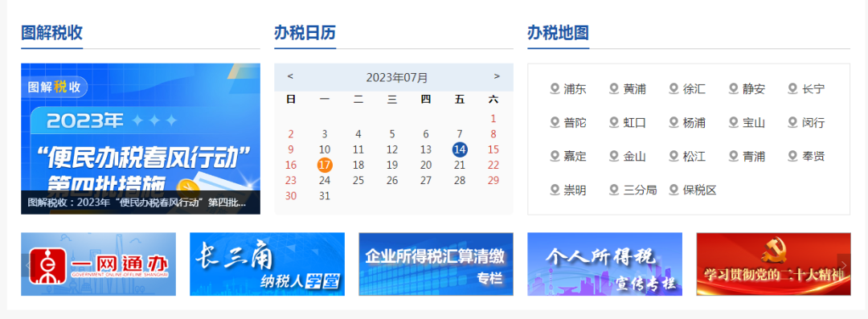Go to previous month in the calendar
Image resolution: width=868 pixels, height=319 pixels.
(291, 76)
